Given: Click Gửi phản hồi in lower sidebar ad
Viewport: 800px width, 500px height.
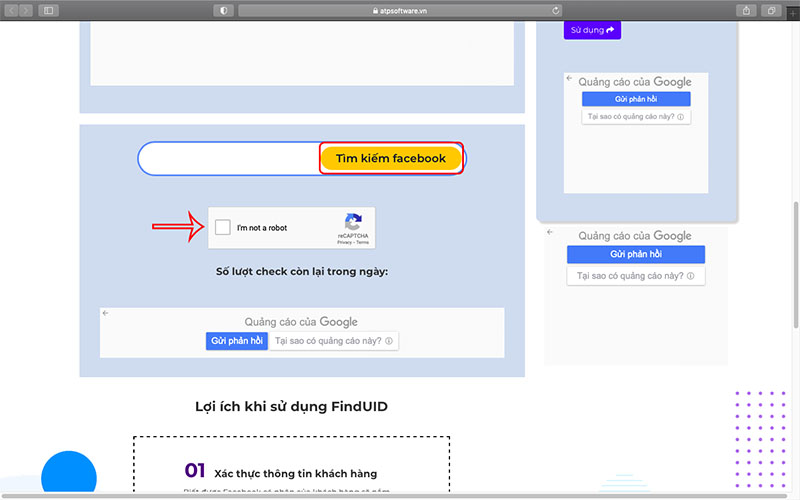Looking at the screenshot, I should 636,254.
